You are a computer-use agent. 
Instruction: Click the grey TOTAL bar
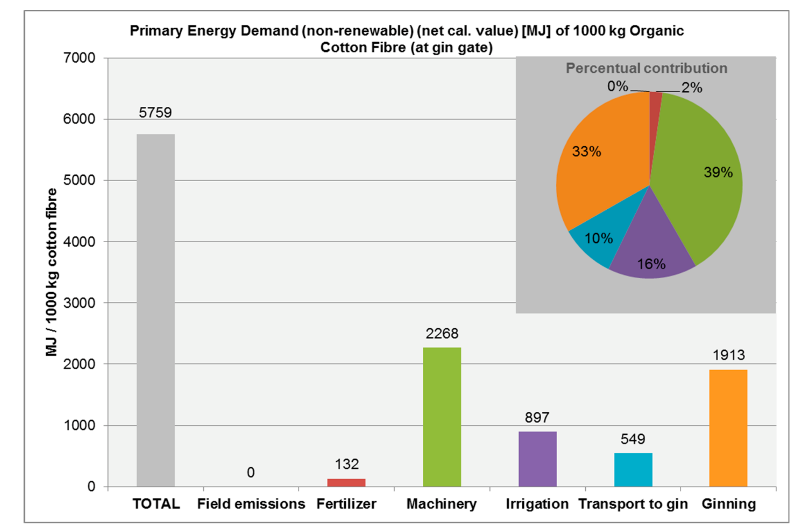155,310
